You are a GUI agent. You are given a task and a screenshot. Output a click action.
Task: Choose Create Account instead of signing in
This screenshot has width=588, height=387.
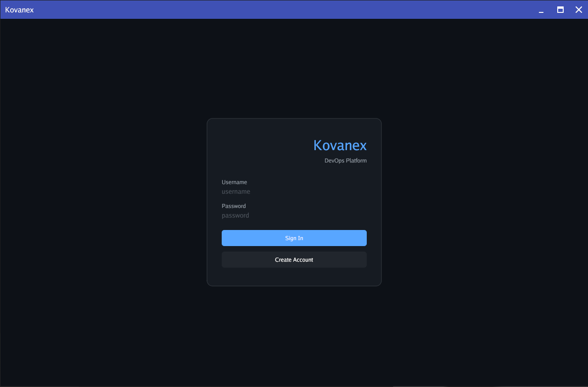click(294, 259)
